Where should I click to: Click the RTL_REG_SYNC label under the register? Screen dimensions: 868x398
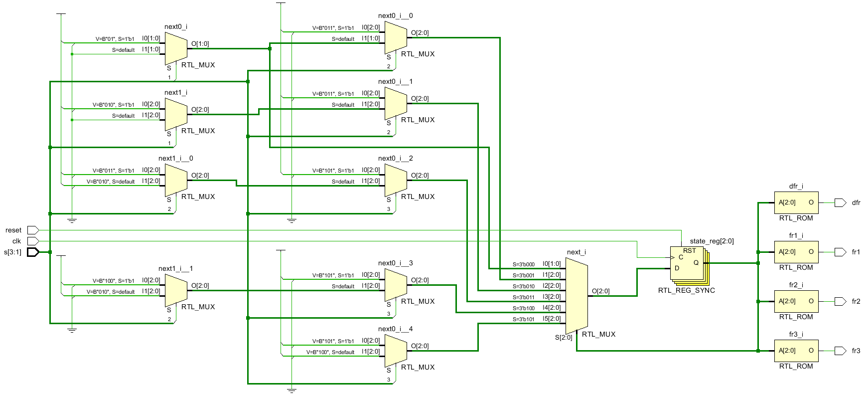click(686, 291)
